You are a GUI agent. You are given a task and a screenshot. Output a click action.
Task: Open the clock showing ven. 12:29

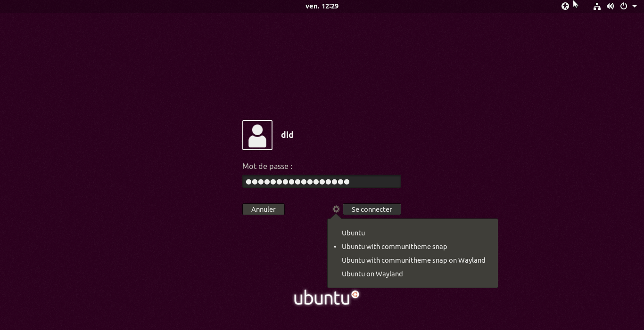click(x=322, y=6)
